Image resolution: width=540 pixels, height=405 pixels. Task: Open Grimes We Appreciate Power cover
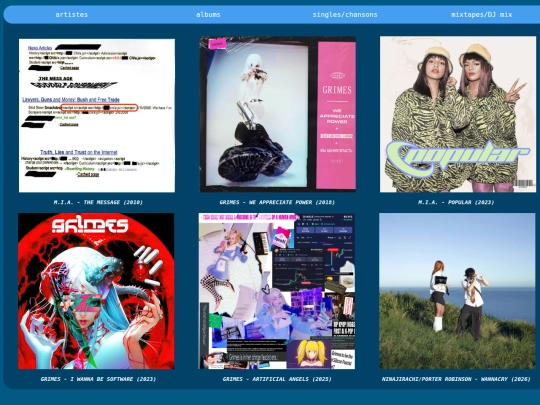278,114
